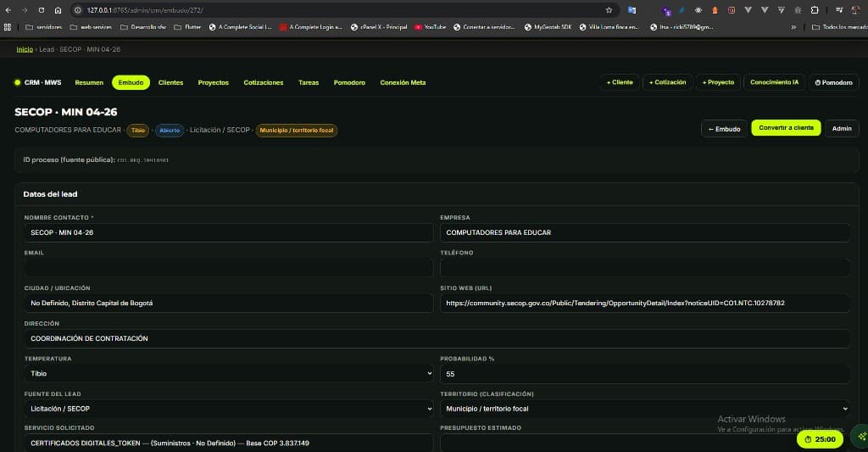Open the Conectar a servidor bookmark
The image size is (868, 452).
coord(484,26)
